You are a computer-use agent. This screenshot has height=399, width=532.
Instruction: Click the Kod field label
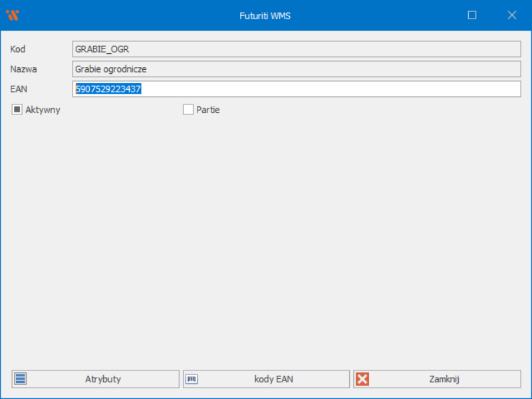point(18,49)
